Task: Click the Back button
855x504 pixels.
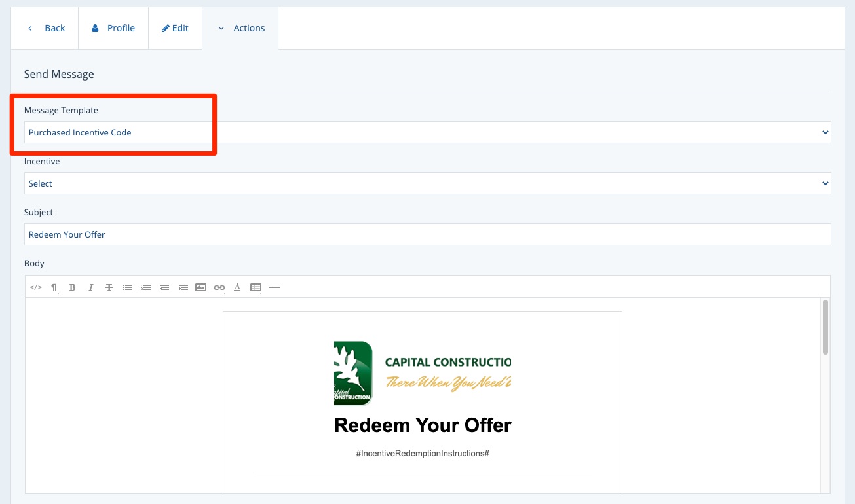Action: point(46,28)
